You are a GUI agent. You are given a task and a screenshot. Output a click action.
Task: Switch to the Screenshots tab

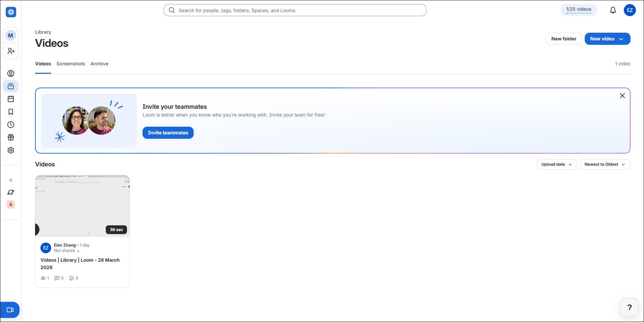tap(70, 64)
